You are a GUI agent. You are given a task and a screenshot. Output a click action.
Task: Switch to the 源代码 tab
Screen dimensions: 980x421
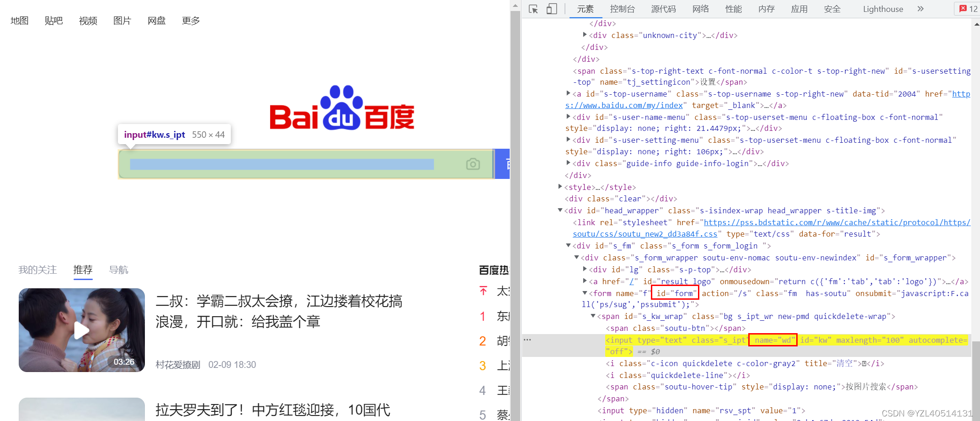pyautogui.click(x=663, y=9)
